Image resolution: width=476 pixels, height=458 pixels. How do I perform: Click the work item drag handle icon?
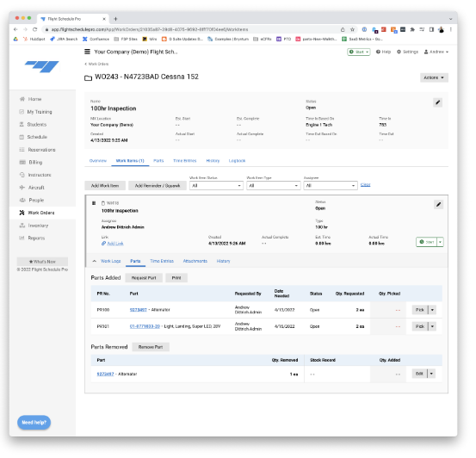94,203
